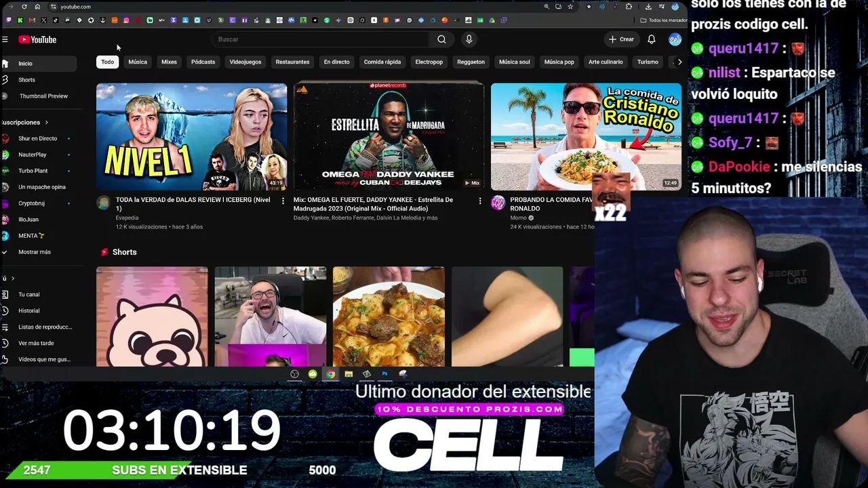The width and height of the screenshot is (868, 488).
Task: Filter the feed by Música soul
Action: (515, 62)
